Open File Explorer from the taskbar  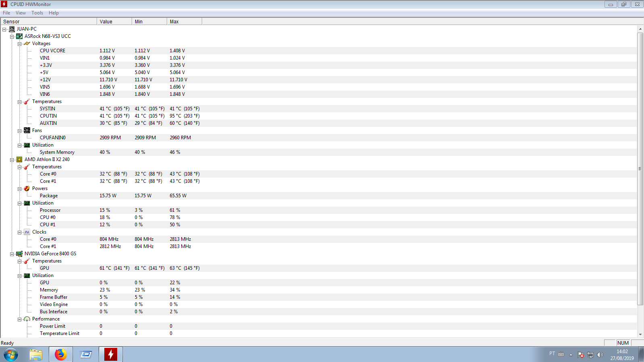36,354
